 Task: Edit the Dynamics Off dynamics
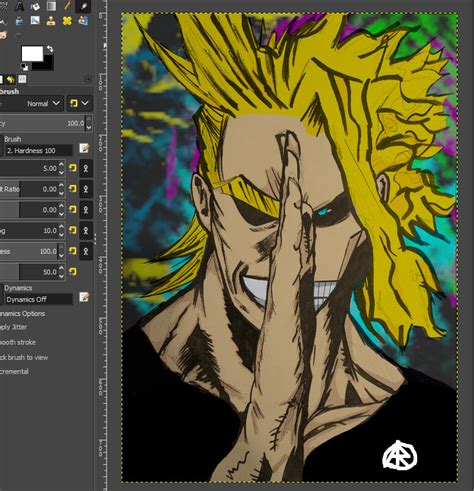click(x=84, y=297)
